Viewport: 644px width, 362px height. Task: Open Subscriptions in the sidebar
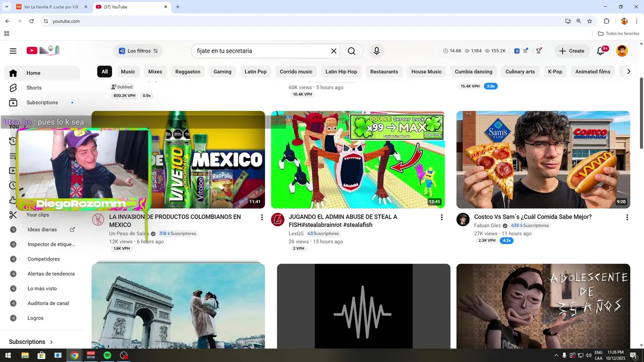pyautogui.click(x=42, y=103)
